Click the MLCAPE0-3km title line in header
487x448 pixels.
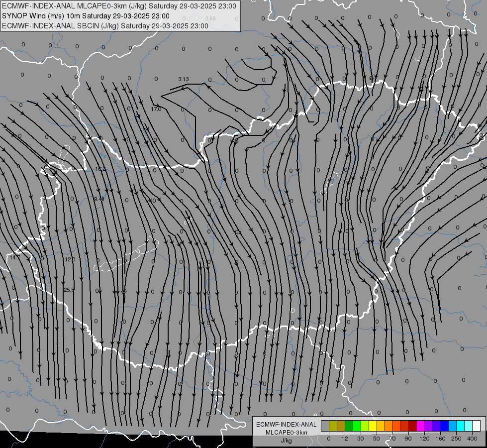pyautogui.click(x=119, y=6)
